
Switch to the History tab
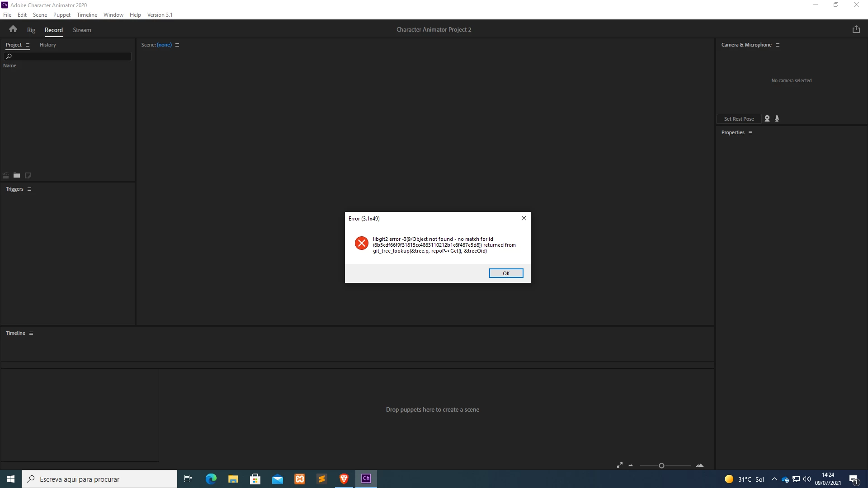(47, 45)
